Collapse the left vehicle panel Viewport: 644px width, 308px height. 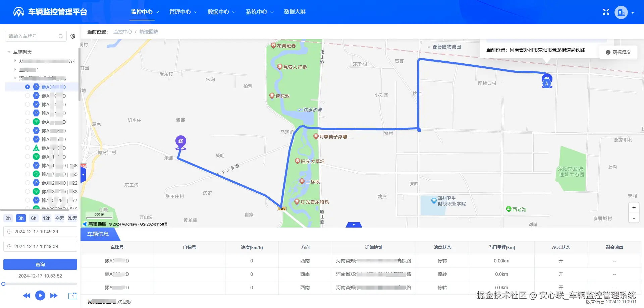(83, 174)
